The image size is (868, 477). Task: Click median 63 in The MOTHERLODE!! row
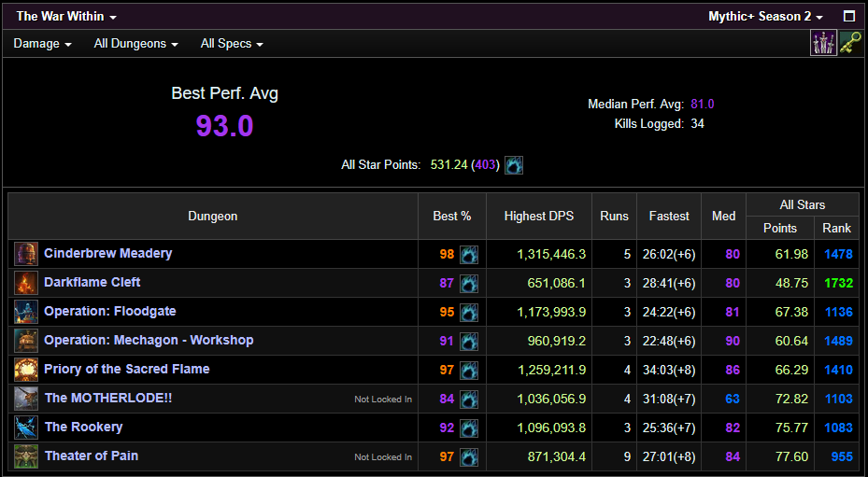pyautogui.click(x=733, y=399)
